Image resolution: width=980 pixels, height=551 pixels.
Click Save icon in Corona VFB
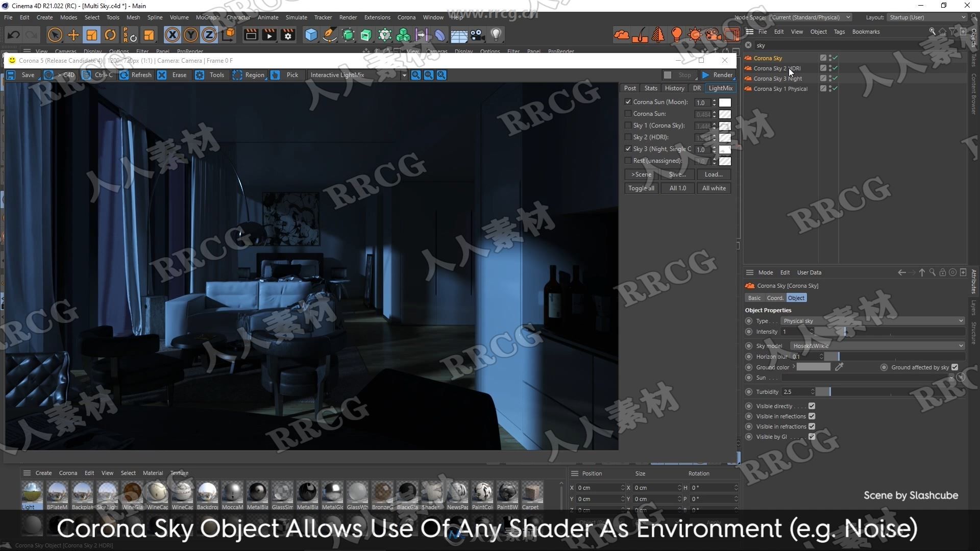click(11, 75)
